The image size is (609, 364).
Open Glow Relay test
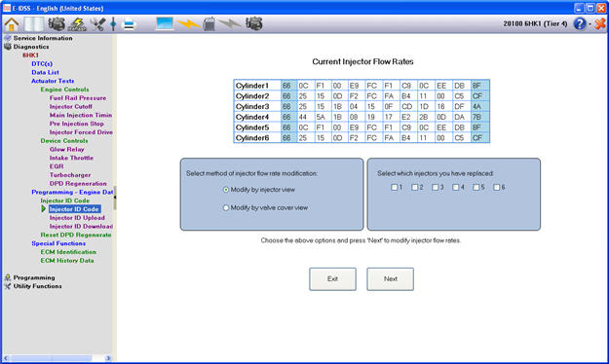tap(66, 149)
